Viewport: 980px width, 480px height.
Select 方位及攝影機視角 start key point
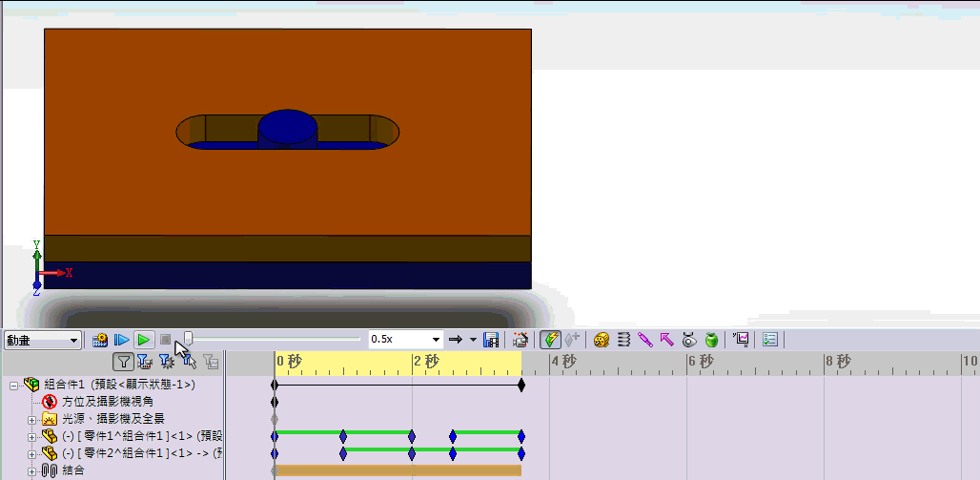click(275, 403)
